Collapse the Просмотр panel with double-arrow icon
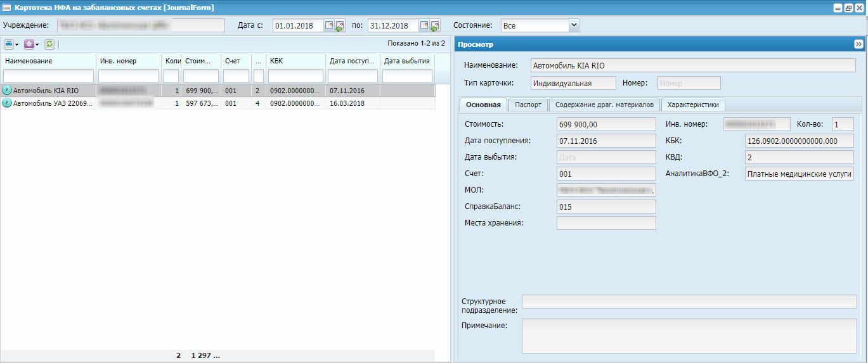 pyautogui.click(x=858, y=44)
